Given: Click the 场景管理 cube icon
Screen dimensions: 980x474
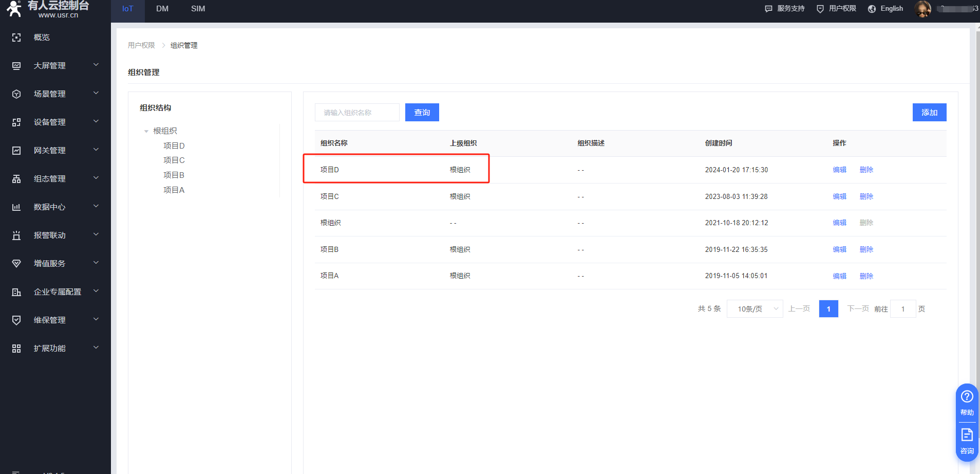Looking at the screenshot, I should coord(16,94).
